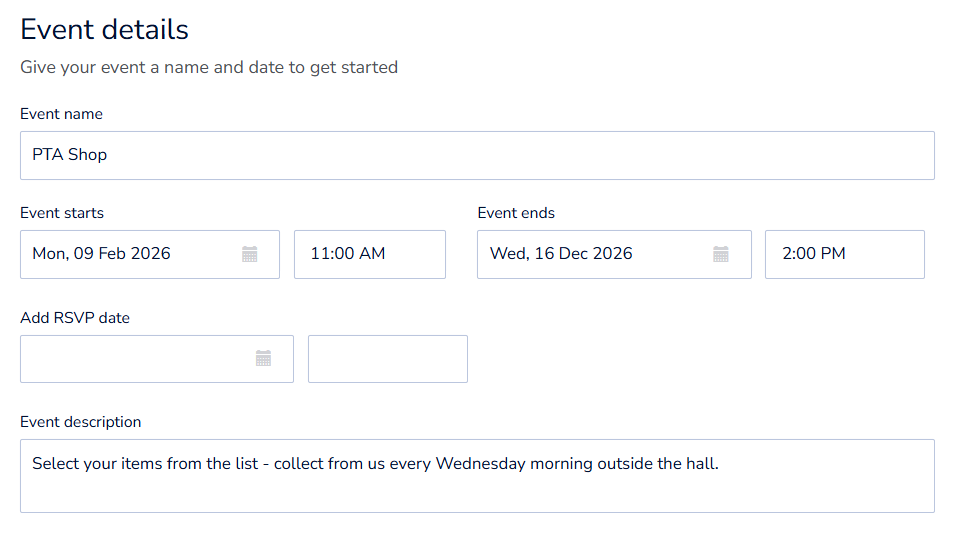Open the Event ends calendar icon
Image resolution: width=963 pixels, height=540 pixels.
pos(721,254)
